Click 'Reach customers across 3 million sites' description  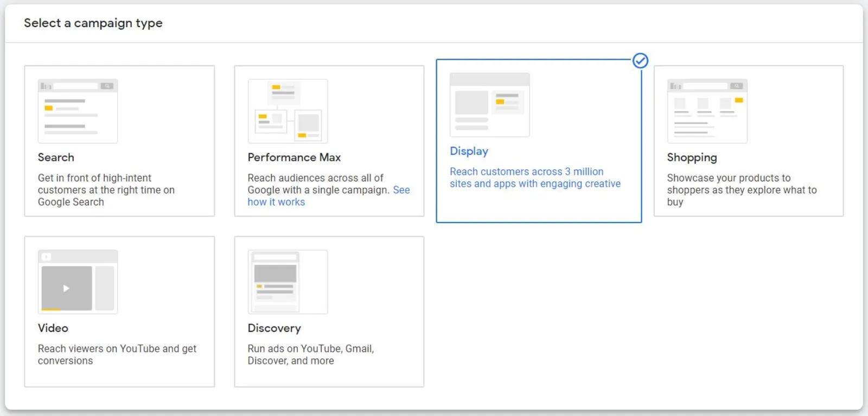[535, 178]
